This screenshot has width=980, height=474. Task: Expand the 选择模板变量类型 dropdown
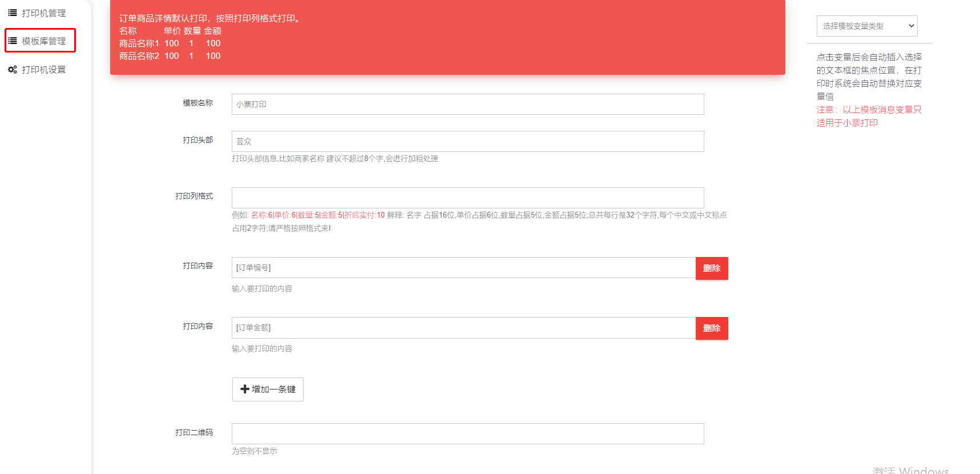pos(867,26)
